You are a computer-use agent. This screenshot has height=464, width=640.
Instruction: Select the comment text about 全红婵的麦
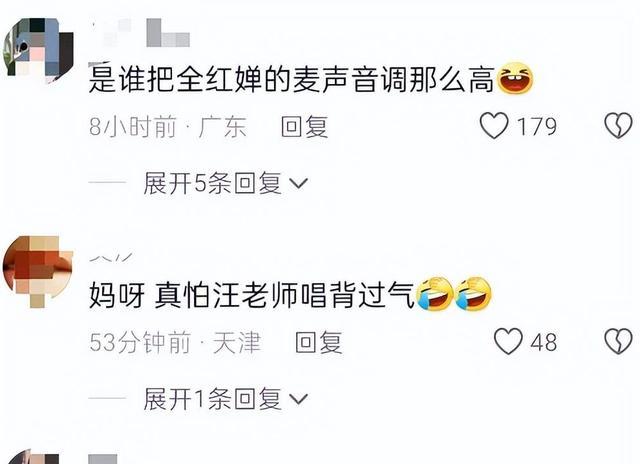292,79
